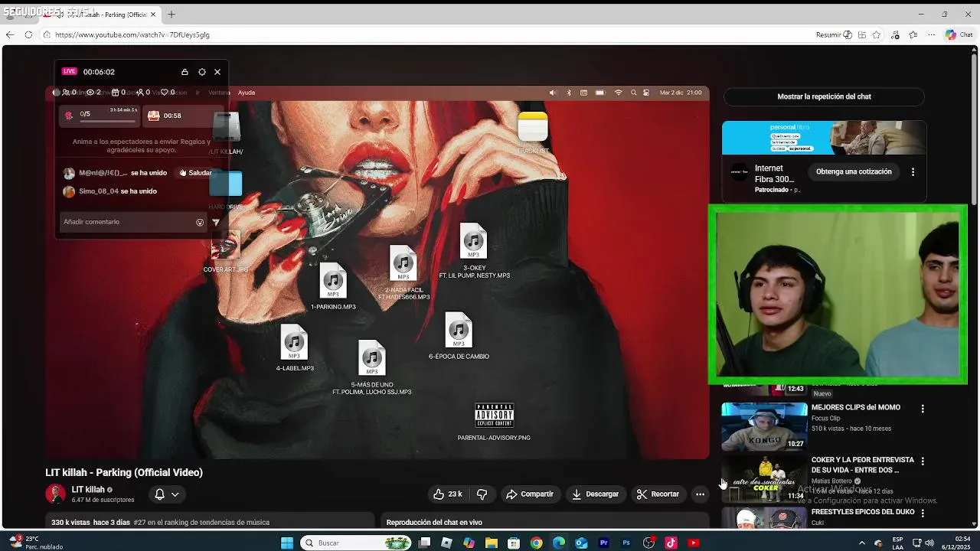Click #27 en el ranking de tendencias text

pos(201,523)
